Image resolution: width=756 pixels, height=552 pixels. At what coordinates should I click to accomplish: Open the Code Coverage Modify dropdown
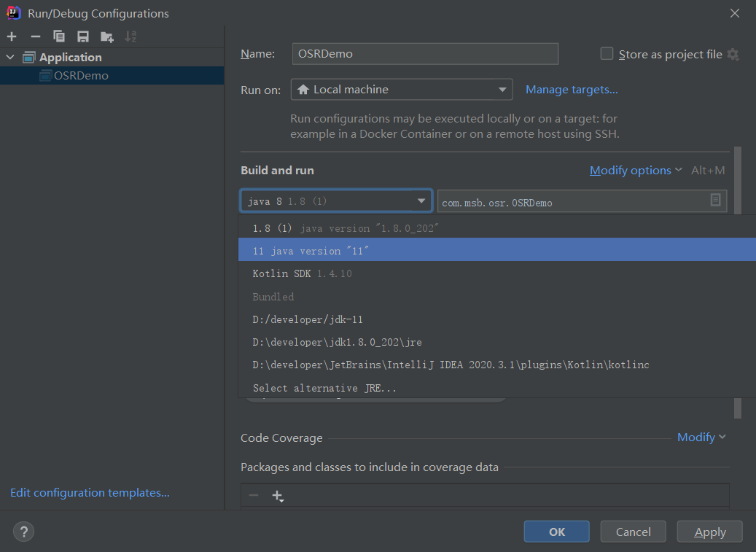point(701,437)
